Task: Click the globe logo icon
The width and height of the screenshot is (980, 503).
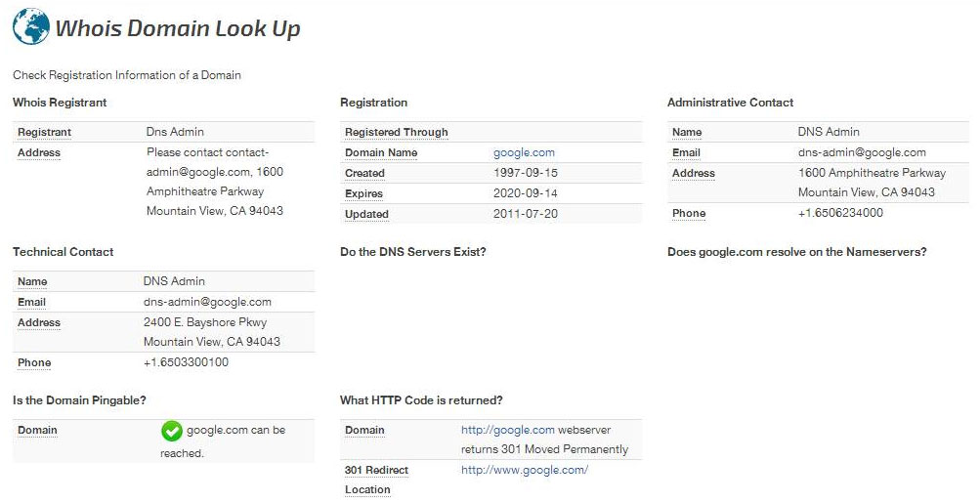Action: [31, 27]
